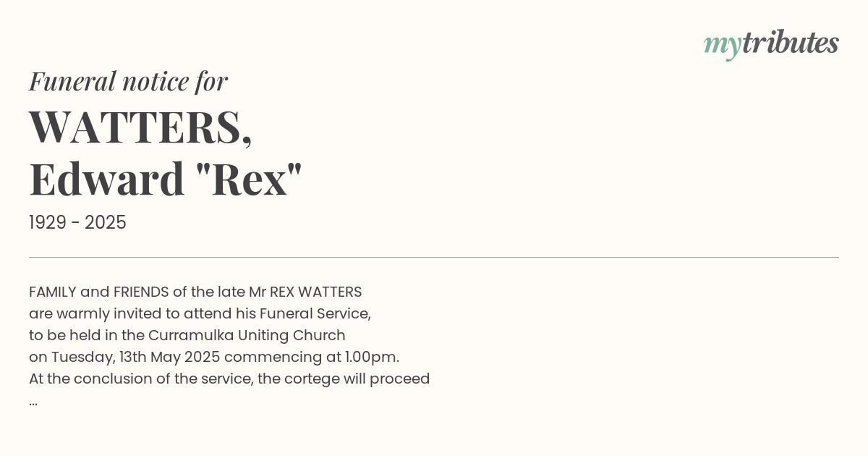Select the "to be held in the" line start

click(x=87, y=336)
